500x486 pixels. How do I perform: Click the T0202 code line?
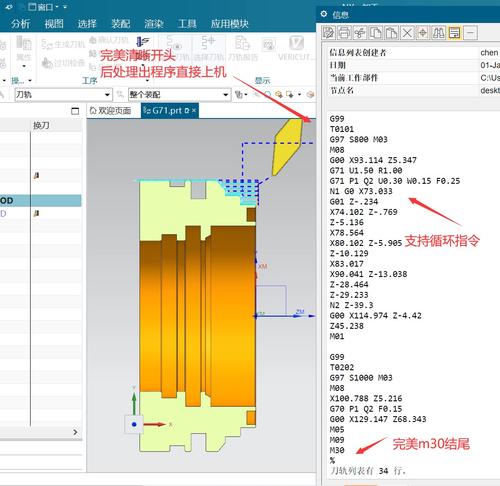point(342,367)
